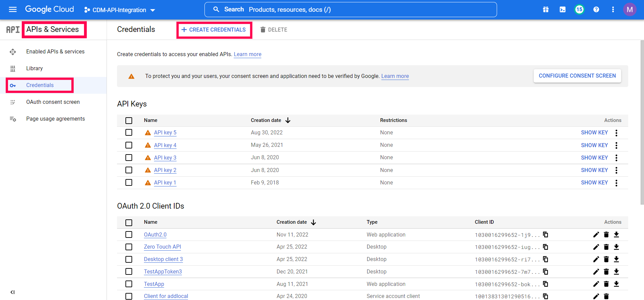Screen dimensions: 644x300
Task: Open more actions for API key 3
Action: pyautogui.click(x=616, y=158)
